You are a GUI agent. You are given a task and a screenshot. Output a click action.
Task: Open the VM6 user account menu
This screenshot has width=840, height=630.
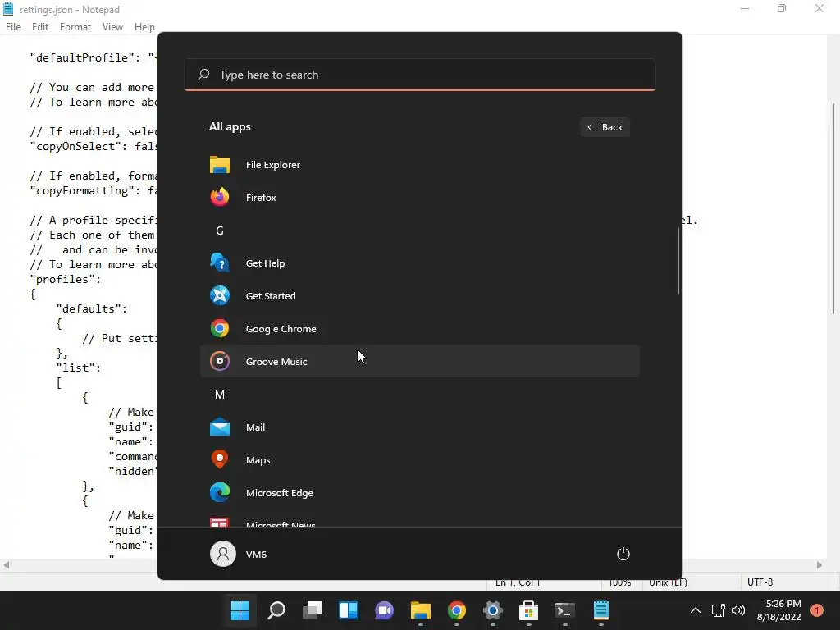(239, 554)
